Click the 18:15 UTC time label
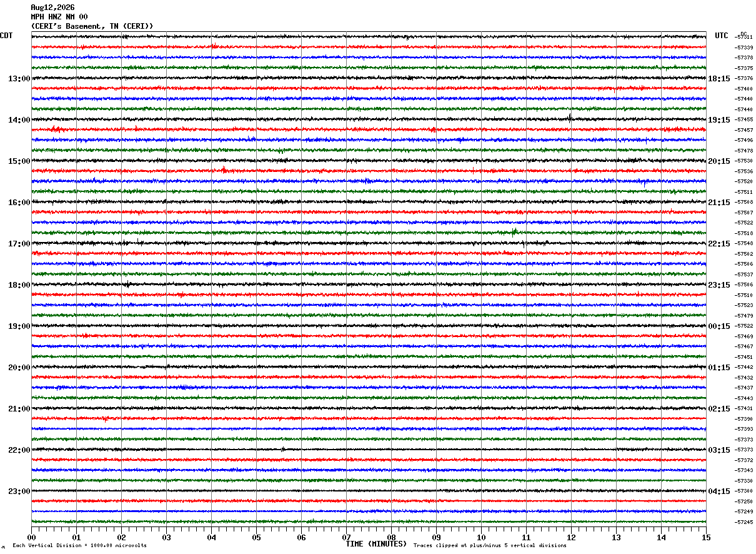Image resolution: width=756 pixels, height=554 pixels. click(x=719, y=78)
